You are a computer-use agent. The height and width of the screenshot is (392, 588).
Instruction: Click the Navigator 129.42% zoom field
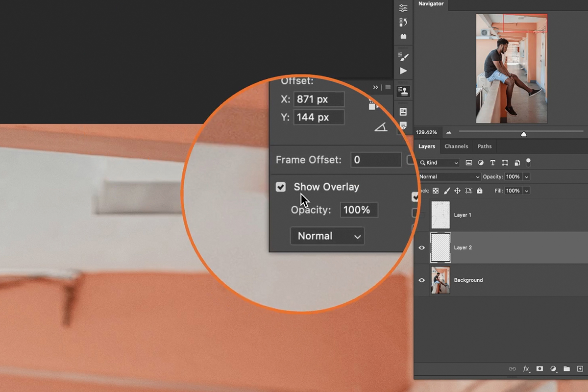pos(427,132)
